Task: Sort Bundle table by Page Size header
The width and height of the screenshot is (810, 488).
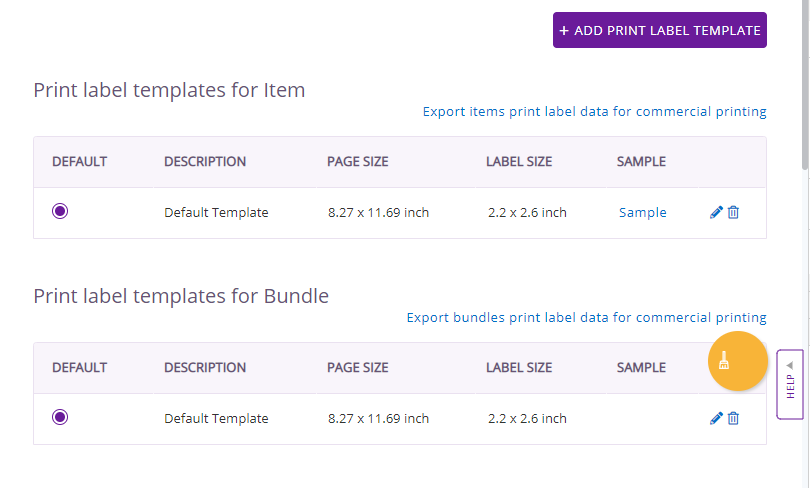Action: point(357,368)
